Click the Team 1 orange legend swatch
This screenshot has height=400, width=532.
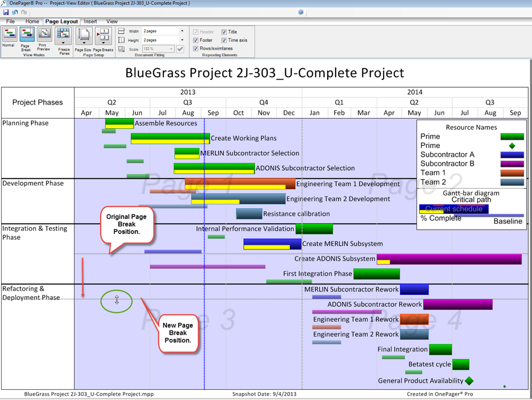click(512, 173)
